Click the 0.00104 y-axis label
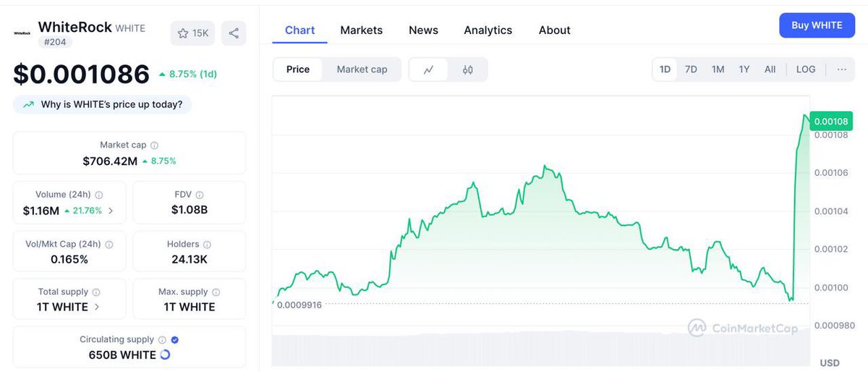Screen dimensions: 868x372 [831, 211]
